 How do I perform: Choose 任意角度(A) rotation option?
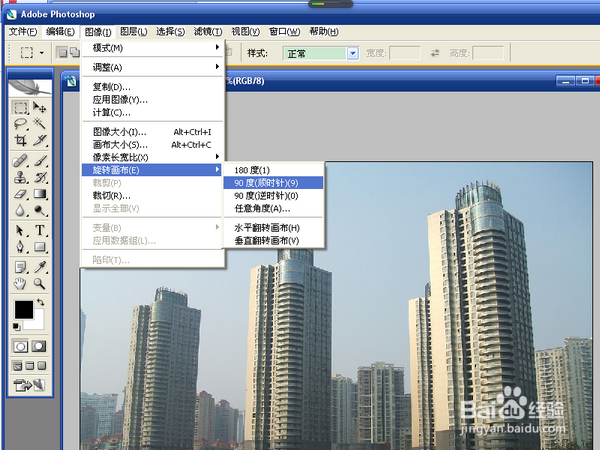tap(273, 209)
